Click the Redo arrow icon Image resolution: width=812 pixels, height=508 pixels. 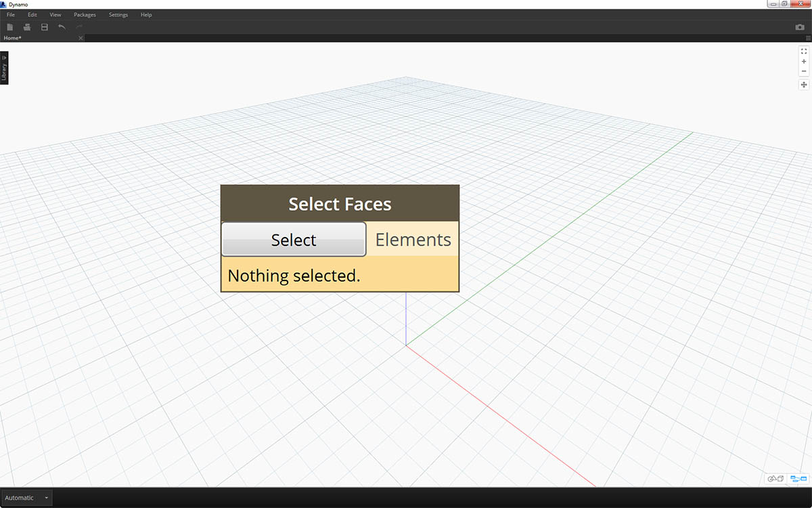[79, 27]
